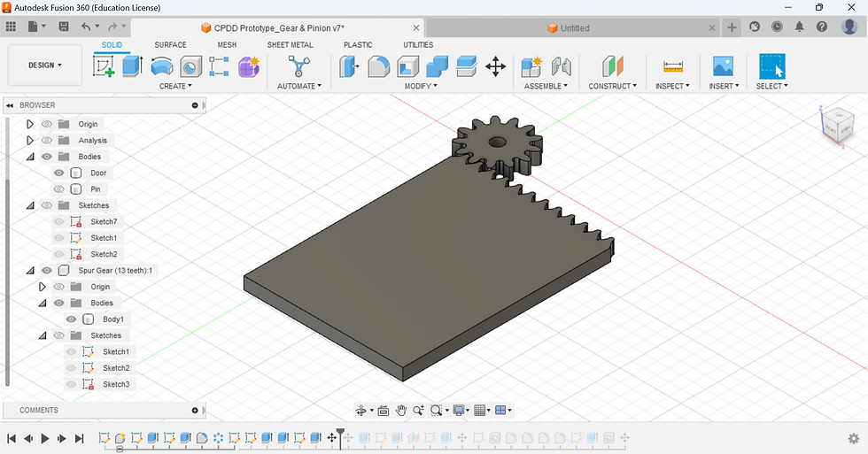Collapse the Spur Gear (13 teeth):1 node
The width and height of the screenshot is (868, 454).
pos(30,271)
